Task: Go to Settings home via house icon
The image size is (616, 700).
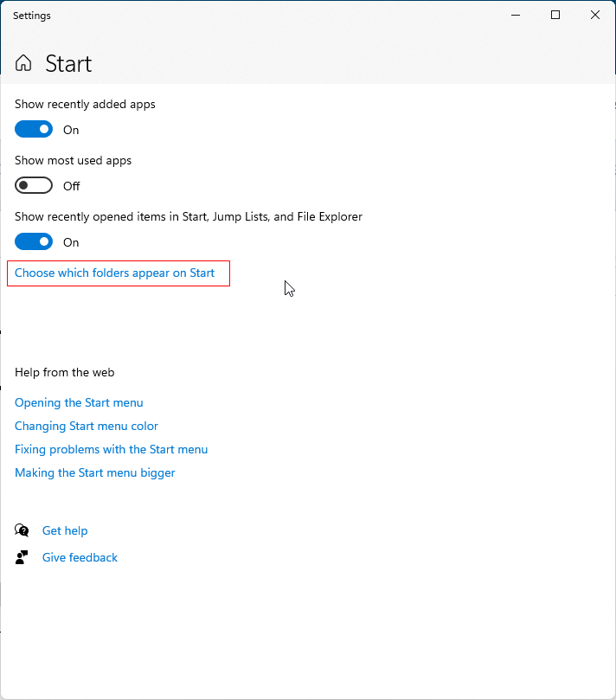Action: tap(23, 63)
